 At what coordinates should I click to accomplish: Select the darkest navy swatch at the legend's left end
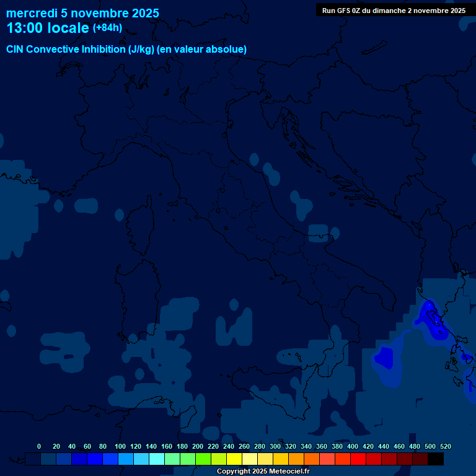click(x=33, y=459)
